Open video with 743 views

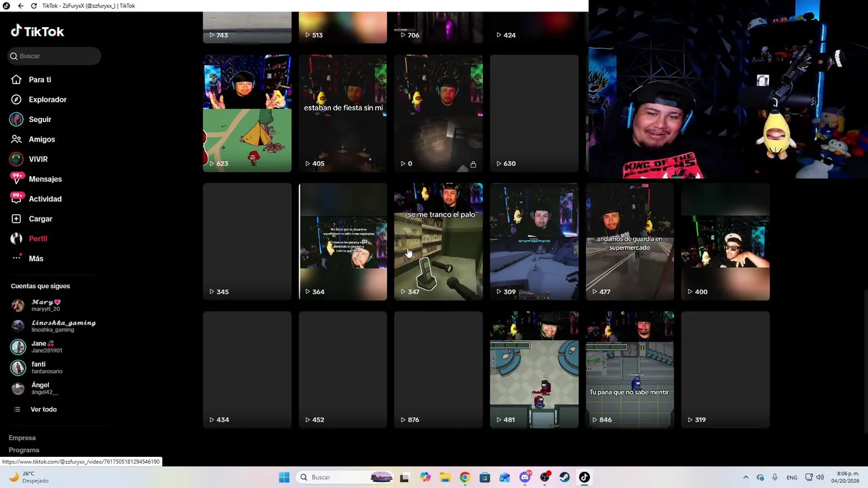click(247, 28)
